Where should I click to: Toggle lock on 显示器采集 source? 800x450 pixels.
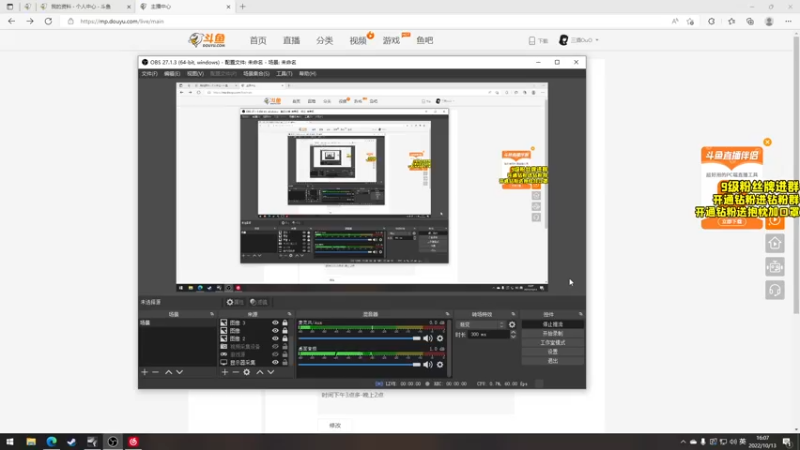click(x=285, y=362)
